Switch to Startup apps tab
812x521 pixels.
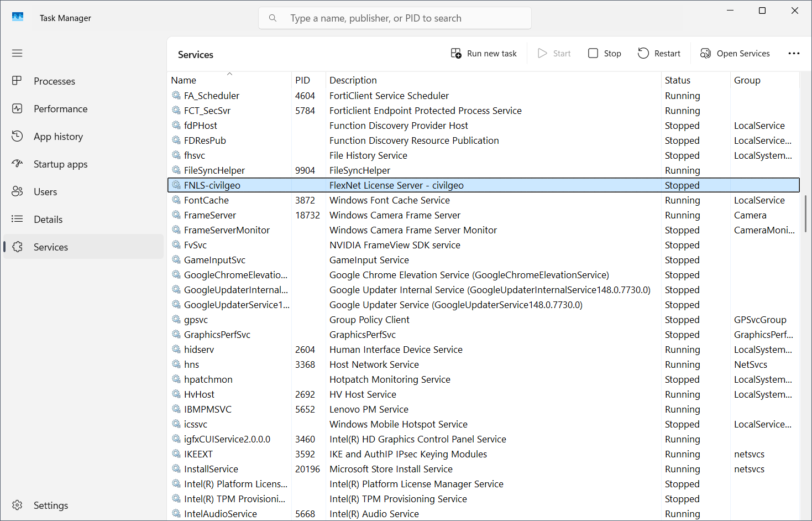tap(61, 164)
